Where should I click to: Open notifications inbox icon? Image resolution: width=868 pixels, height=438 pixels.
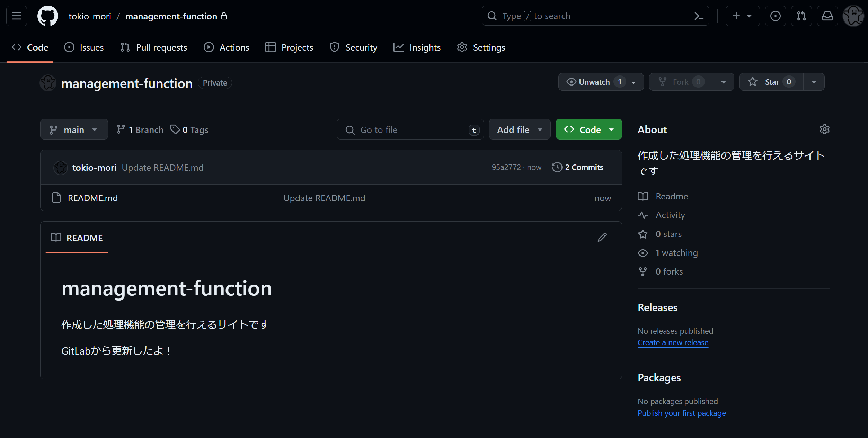[827, 16]
